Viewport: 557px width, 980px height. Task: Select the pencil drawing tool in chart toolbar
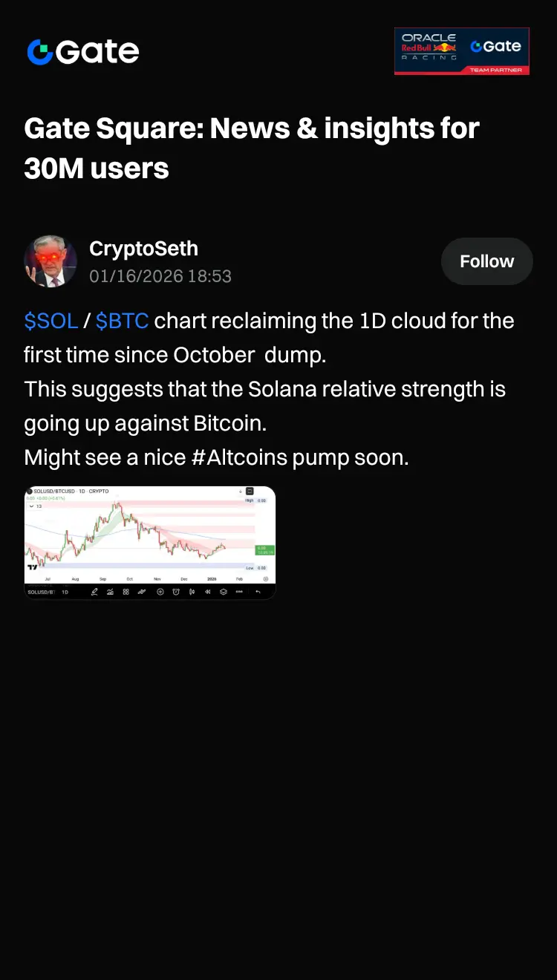pos(94,592)
